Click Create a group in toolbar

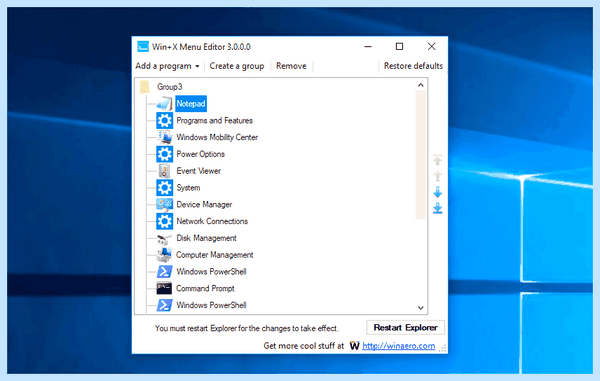(x=237, y=66)
